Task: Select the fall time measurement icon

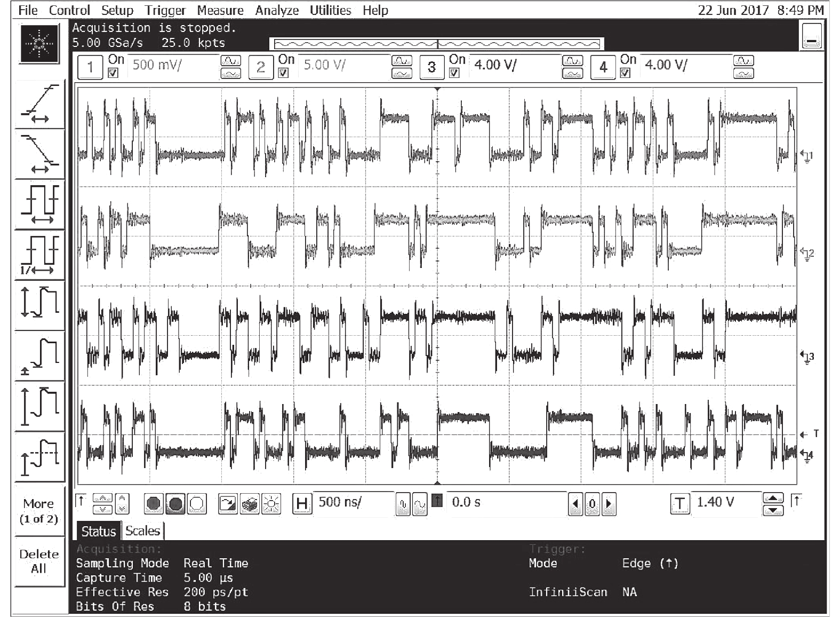Action: point(40,154)
